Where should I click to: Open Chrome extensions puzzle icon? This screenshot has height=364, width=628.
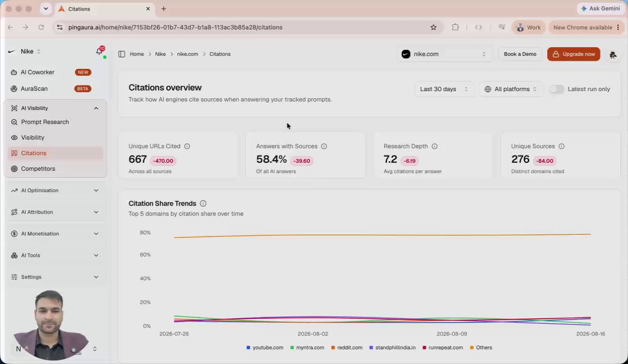coord(456,27)
